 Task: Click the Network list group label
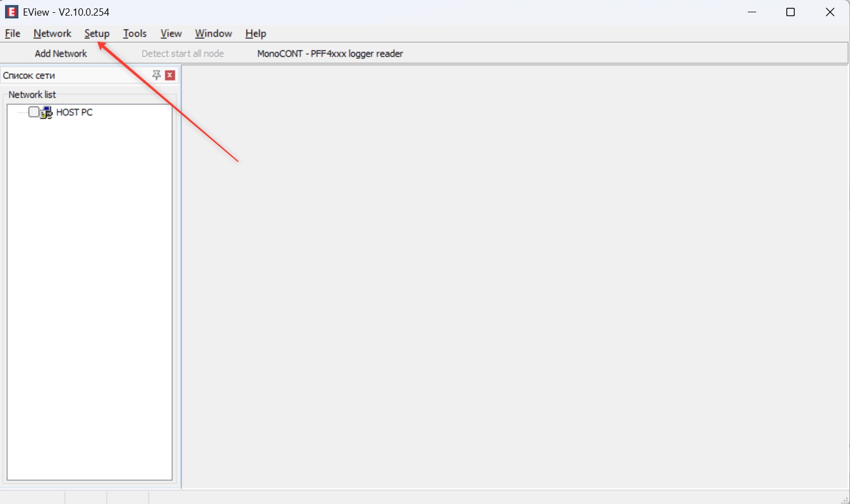[x=32, y=94]
